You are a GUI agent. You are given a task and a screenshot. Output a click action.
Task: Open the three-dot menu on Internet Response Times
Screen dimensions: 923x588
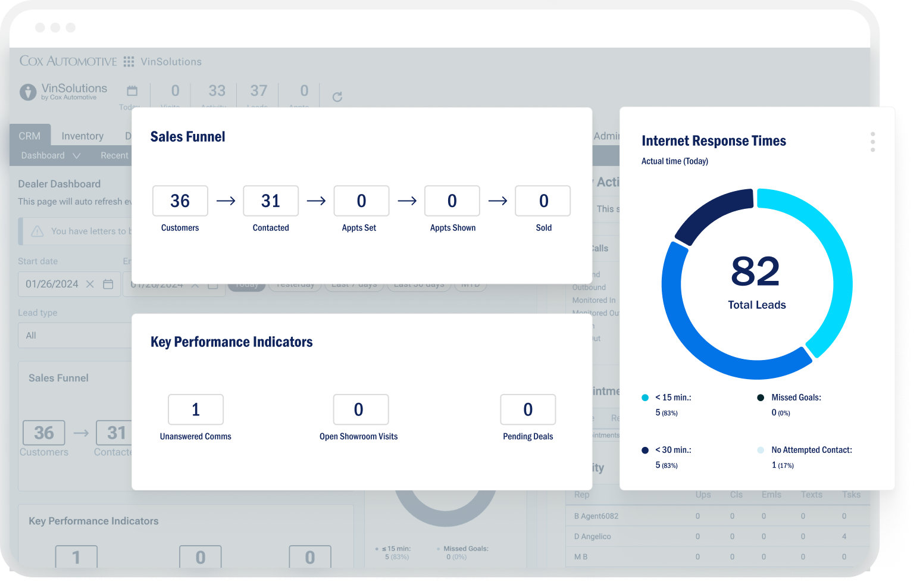point(872,142)
